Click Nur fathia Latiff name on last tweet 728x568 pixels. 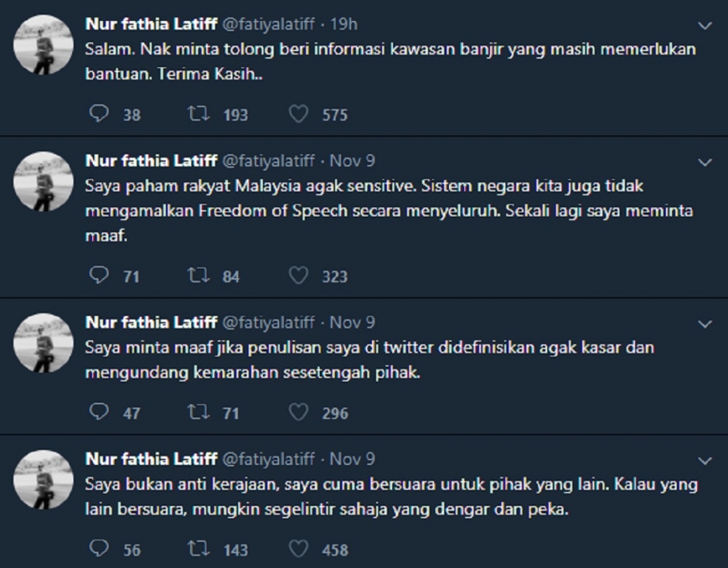pos(150,459)
